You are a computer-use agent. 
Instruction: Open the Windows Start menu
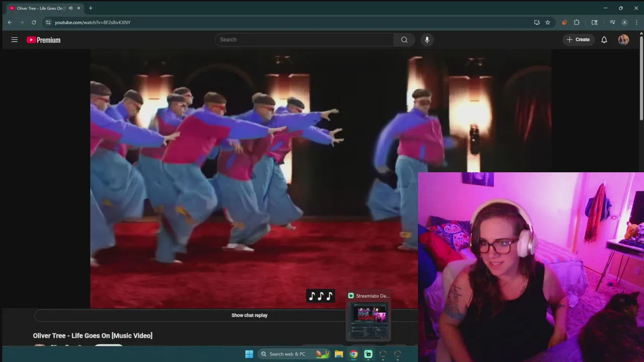tap(249, 354)
